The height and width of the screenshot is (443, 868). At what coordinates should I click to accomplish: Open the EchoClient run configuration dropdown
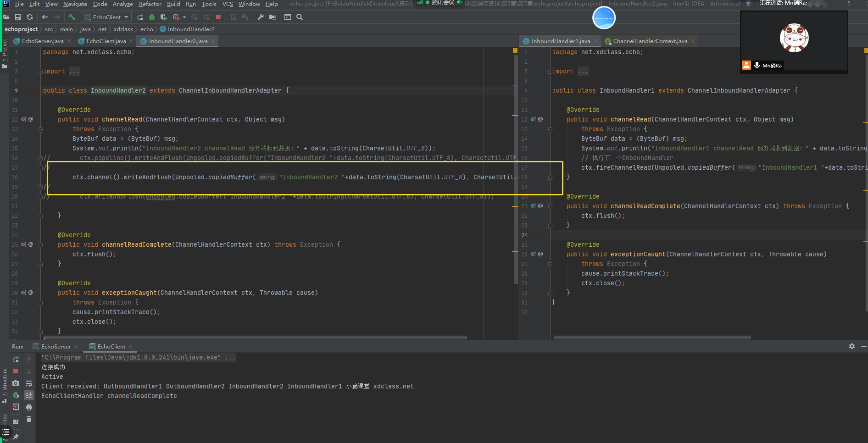tap(106, 17)
